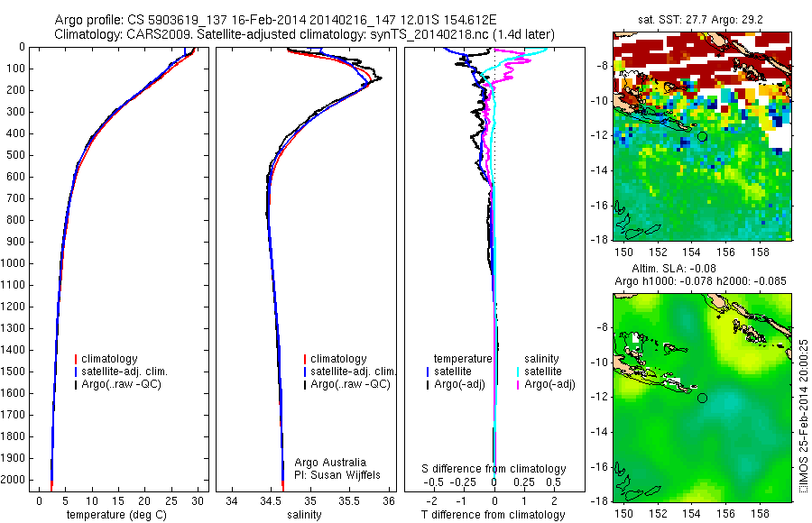The width and height of the screenshot is (812, 523).
Task: Click the Argo profile title line
Action: tap(275, 20)
